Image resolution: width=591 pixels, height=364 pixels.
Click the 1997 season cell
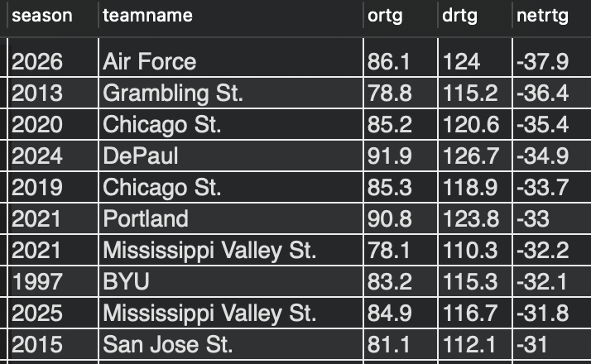37,281
